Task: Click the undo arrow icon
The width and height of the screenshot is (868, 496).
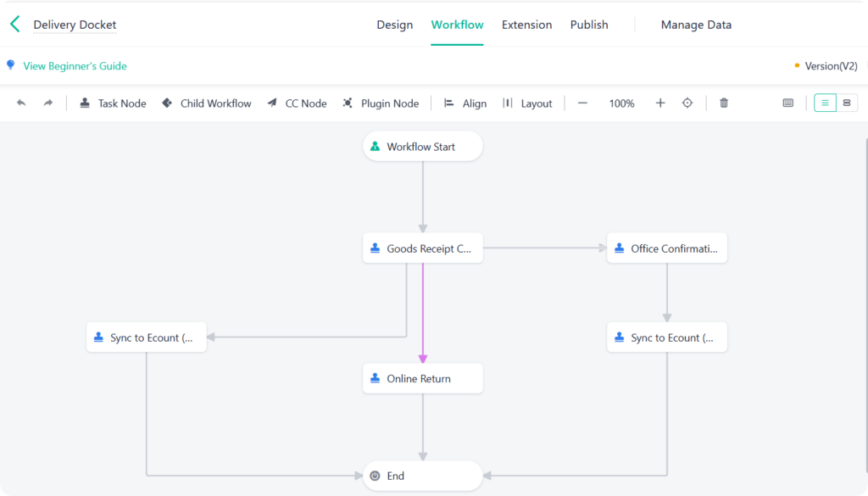Action: coord(21,103)
